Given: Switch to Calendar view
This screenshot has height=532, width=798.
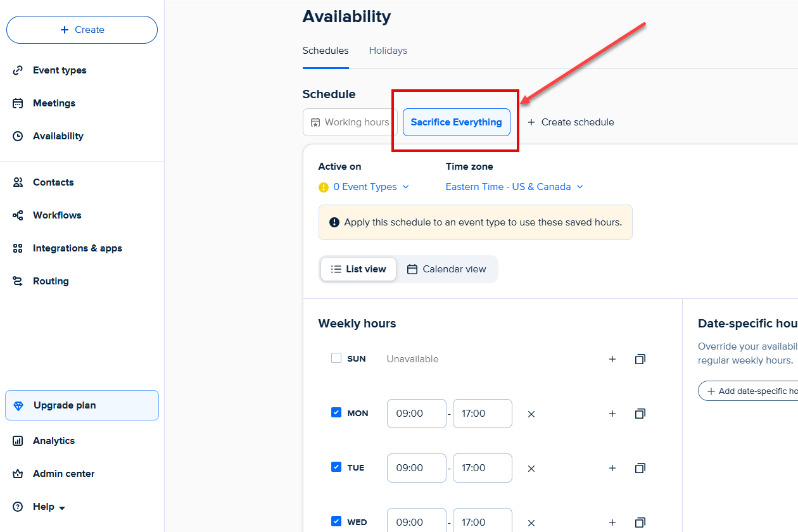Looking at the screenshot, I should (447, 269).
